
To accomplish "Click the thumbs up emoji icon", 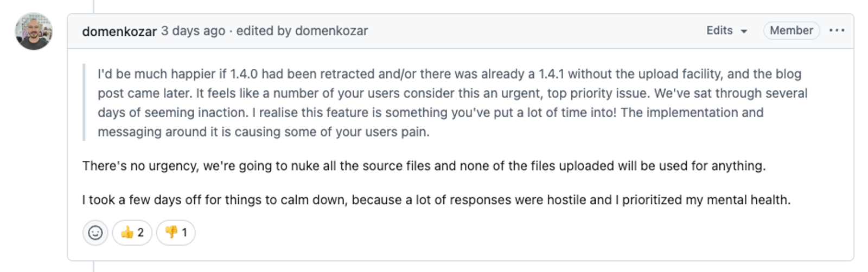I will tap(127, 233).
